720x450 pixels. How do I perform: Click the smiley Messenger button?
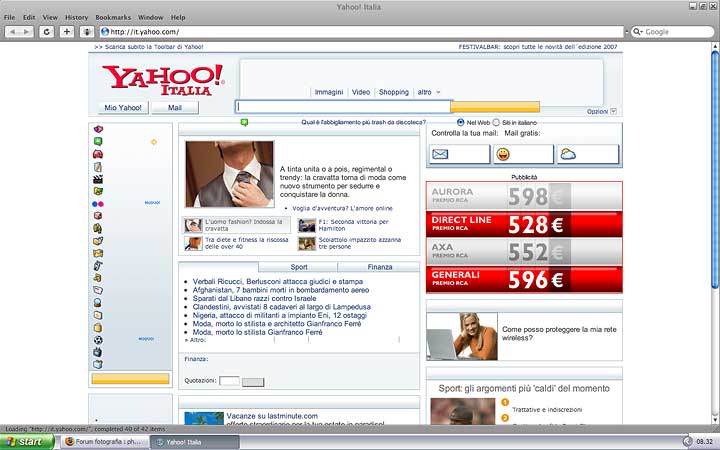pyautogui.click(x=523, y=154)
